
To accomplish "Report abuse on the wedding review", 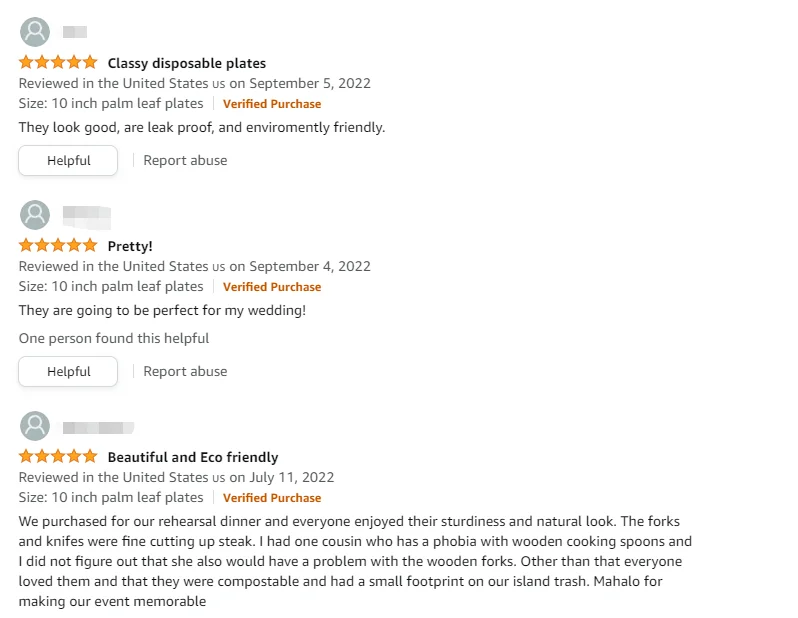I will [x=185, y=371].
